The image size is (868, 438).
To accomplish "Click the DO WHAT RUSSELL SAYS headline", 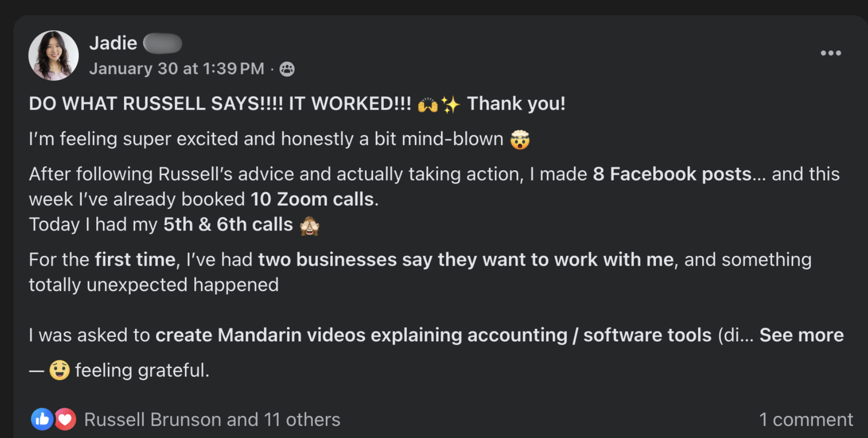I will 219,104.
